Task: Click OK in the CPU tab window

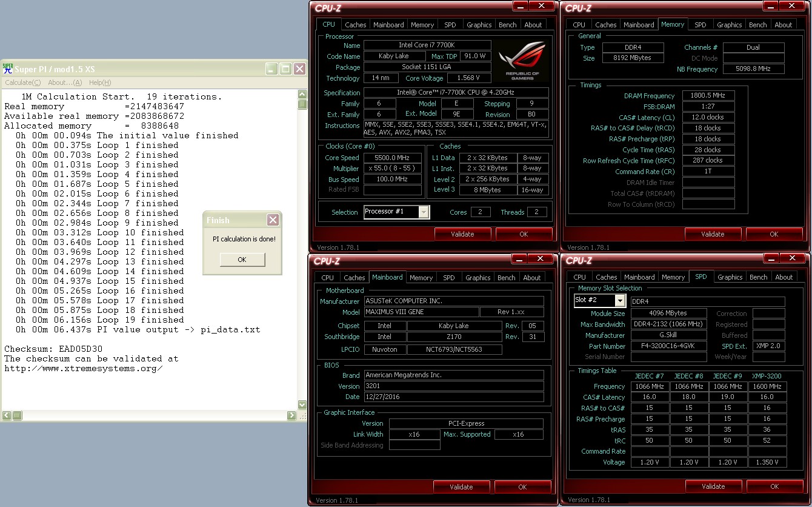Action: pyautogui.click(x=524, y=234)
